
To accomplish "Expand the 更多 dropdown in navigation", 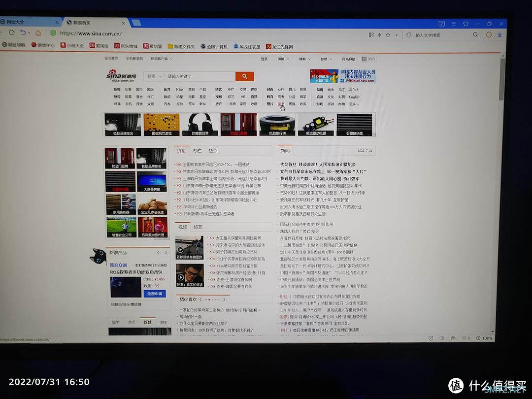I will coord(354,104).
